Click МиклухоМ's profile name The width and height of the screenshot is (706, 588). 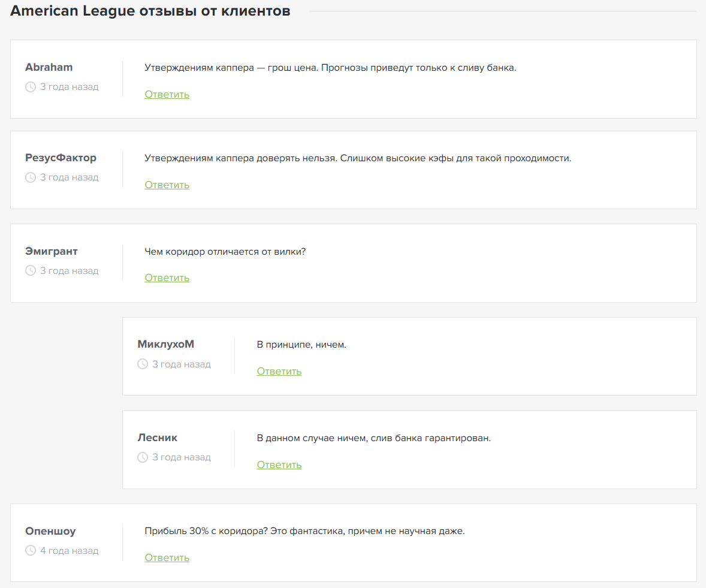[x=166, y=344]
